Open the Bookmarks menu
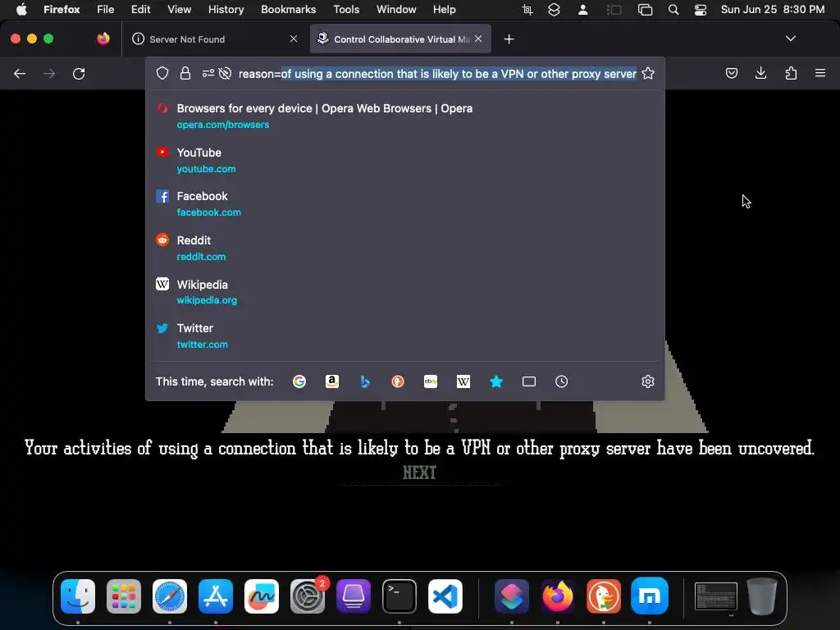The width and height of the screenshot is (840, 630). [288, 10]
